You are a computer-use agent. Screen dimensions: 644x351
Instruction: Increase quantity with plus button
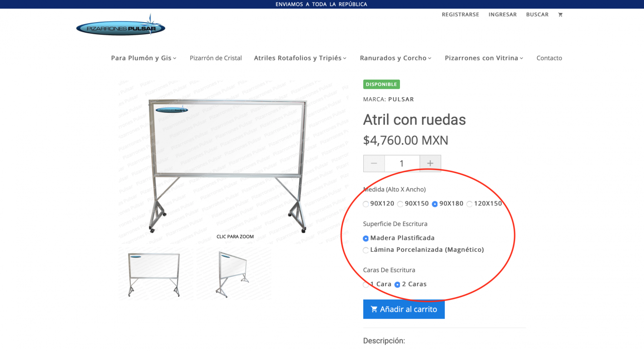(x=430, y=163)
